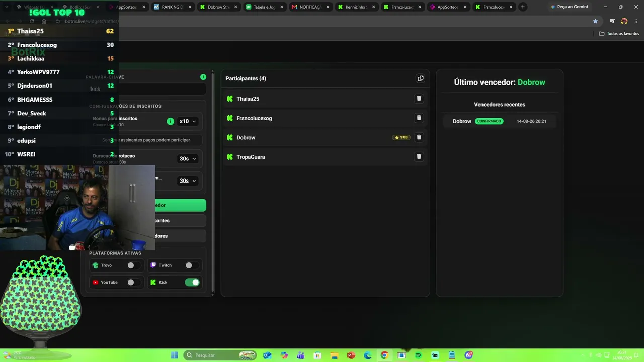Click the SUB star badge next to Dobrow

(401, 137)
